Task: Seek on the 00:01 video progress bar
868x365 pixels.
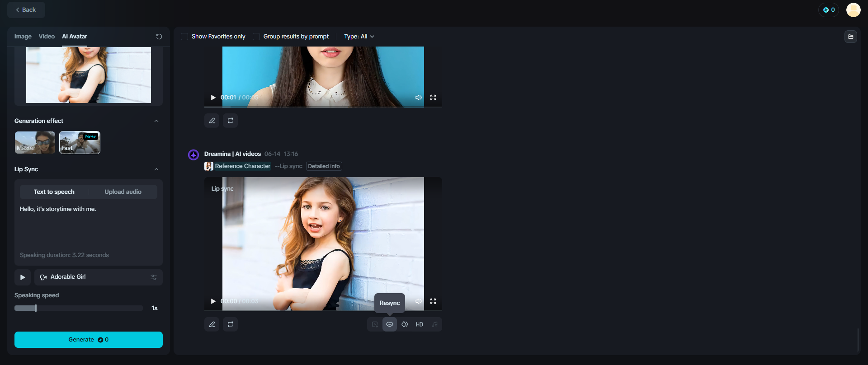Action: pyautogui.click(x=323, y=107)
